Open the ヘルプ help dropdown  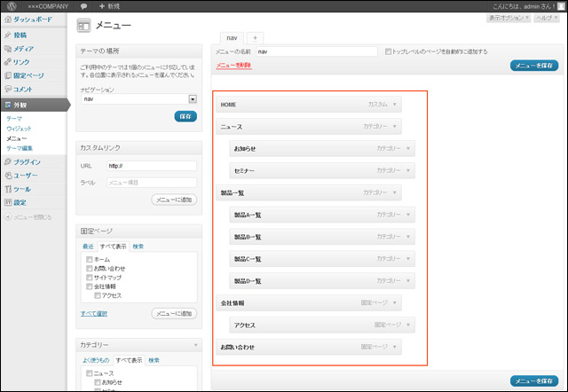[547, 18]
